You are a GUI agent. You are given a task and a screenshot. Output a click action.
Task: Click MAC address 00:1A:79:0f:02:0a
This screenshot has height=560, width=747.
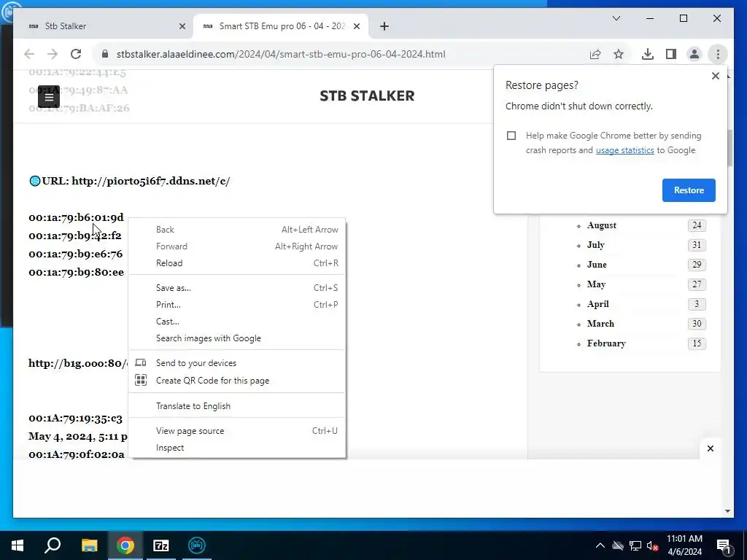pos(76,454)
